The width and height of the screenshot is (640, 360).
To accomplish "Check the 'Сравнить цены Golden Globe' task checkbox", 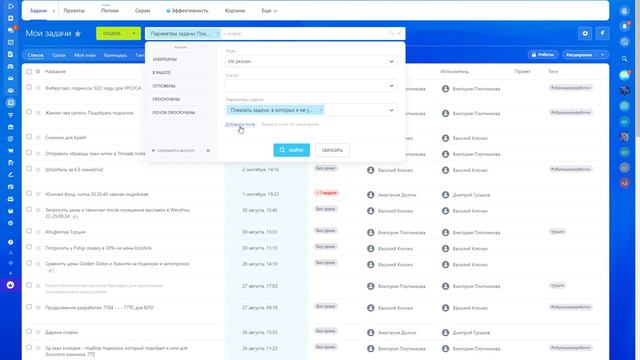I will 29,263.
